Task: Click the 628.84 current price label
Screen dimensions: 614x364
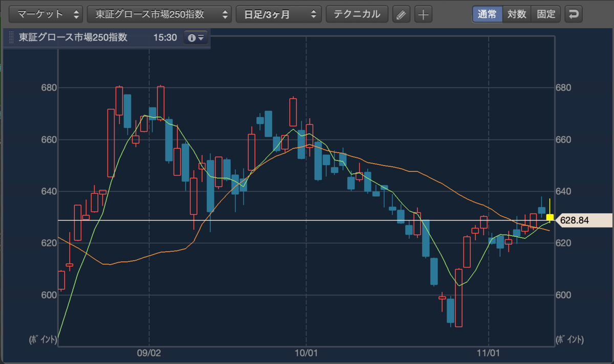Action: click(585, 220)
